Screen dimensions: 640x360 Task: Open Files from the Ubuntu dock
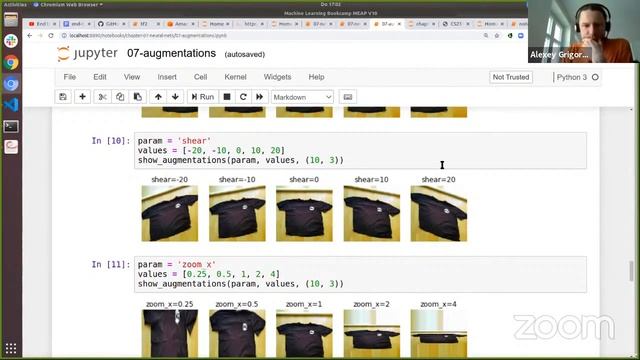[11, 19]
